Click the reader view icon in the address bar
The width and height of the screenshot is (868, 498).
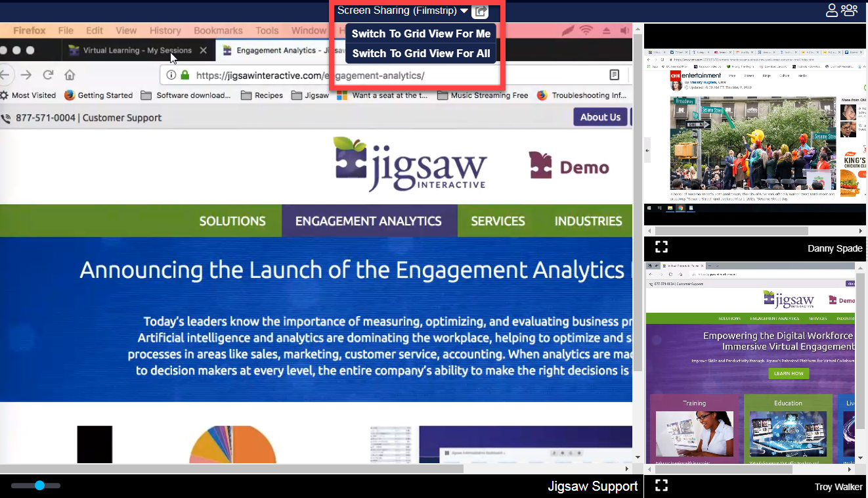coord(614,75)
